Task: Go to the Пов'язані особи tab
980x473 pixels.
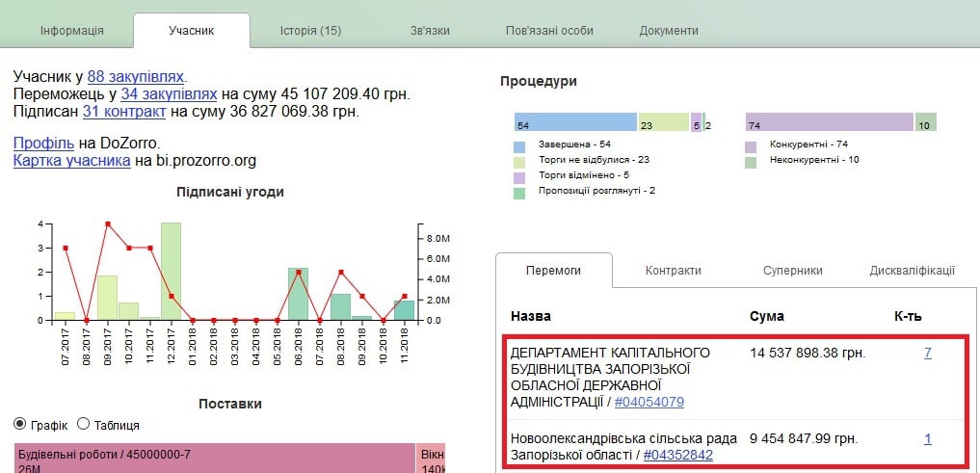Action: click(549, 31)
